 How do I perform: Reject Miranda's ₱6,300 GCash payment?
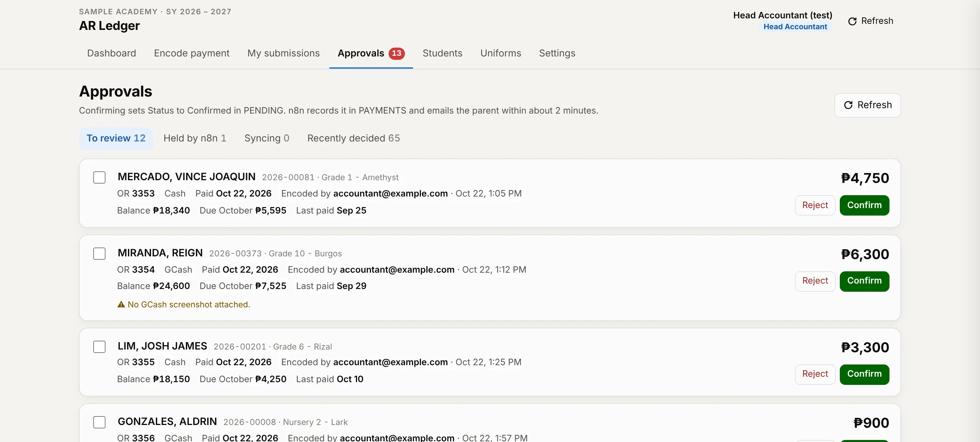click(815, 281)
